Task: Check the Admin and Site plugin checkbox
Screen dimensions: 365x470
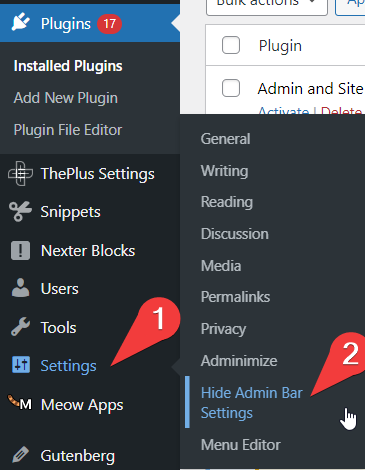Action: coord(231,88)
